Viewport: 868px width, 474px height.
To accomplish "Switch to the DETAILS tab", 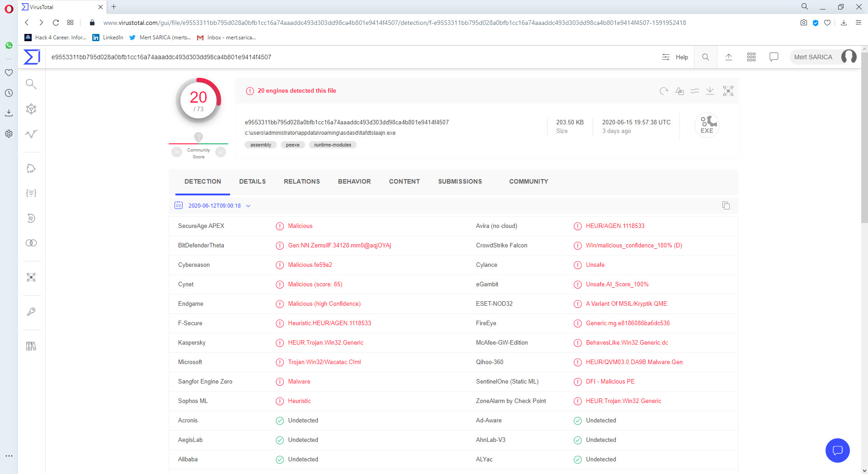I will (252, 181).
